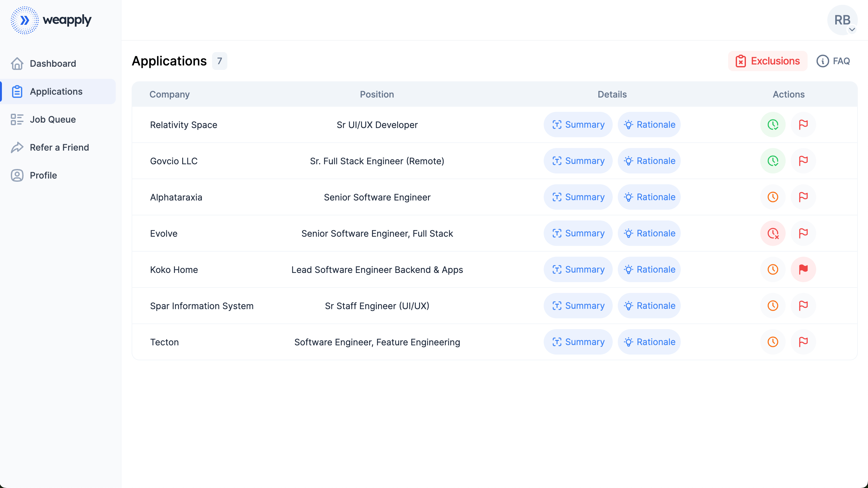View Summary for Relativity Space
868x488 pixels.
(578, 125)
